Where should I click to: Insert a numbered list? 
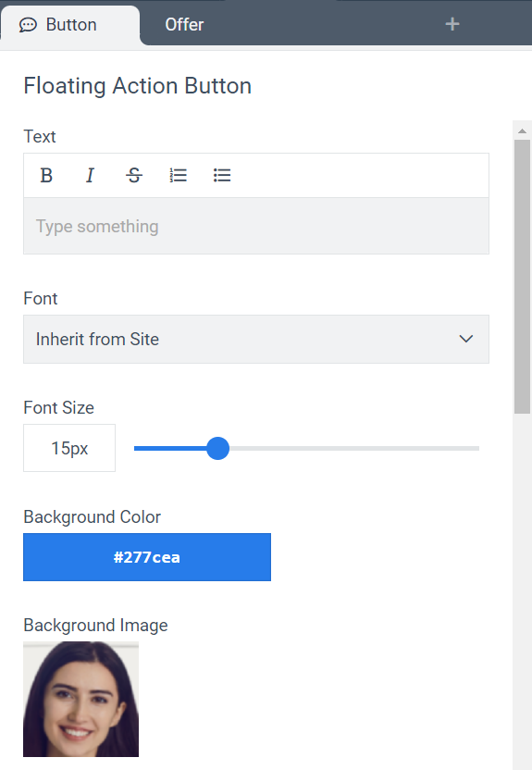[179, 175]
